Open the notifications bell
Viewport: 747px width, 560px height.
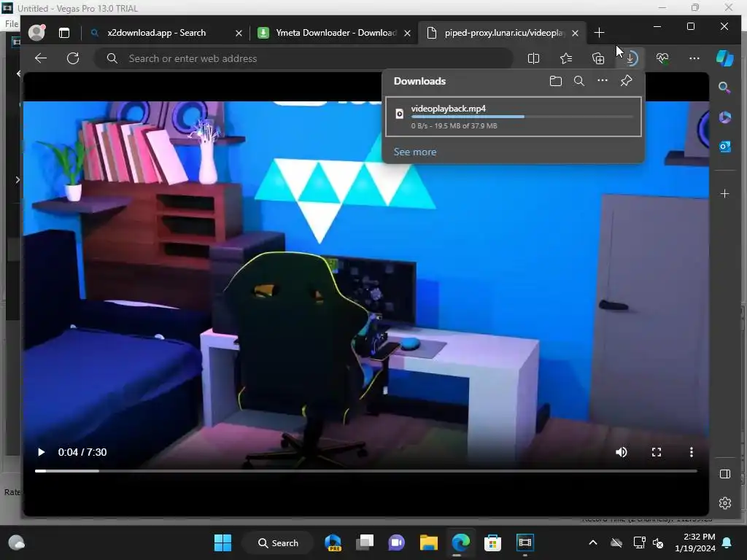pos(727,542)
